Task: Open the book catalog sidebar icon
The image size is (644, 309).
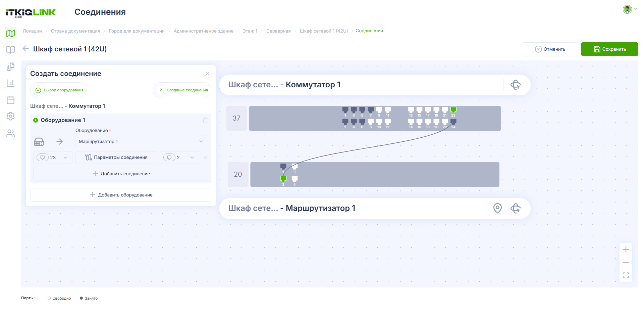Action: click(11, 50)
